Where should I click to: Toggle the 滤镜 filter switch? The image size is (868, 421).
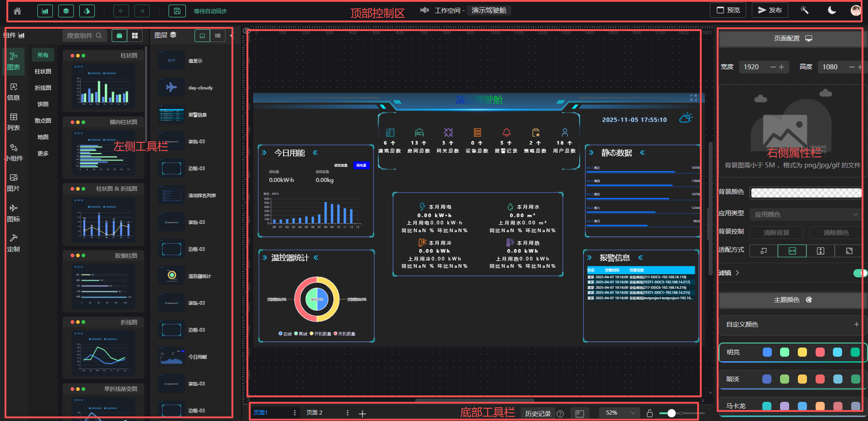859,273
